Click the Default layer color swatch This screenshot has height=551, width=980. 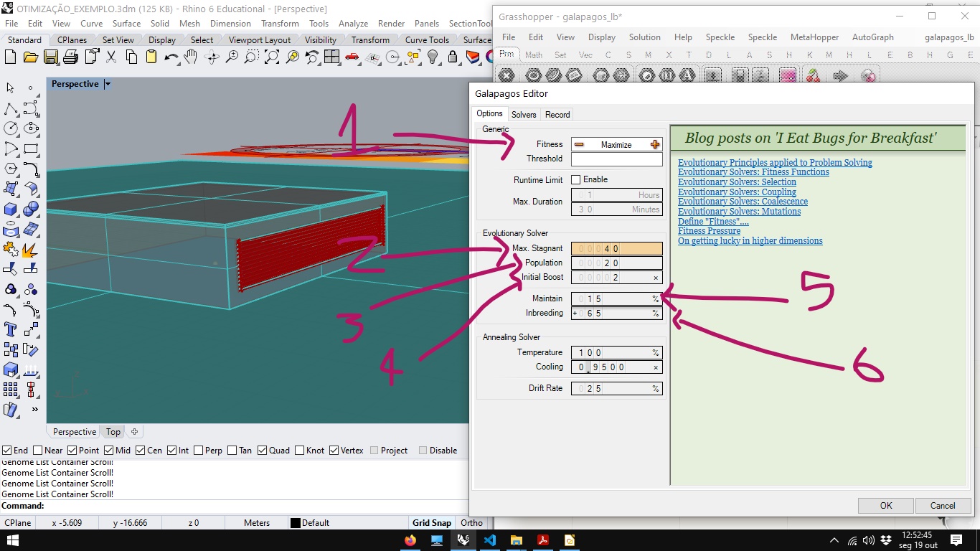coord(295,523)
